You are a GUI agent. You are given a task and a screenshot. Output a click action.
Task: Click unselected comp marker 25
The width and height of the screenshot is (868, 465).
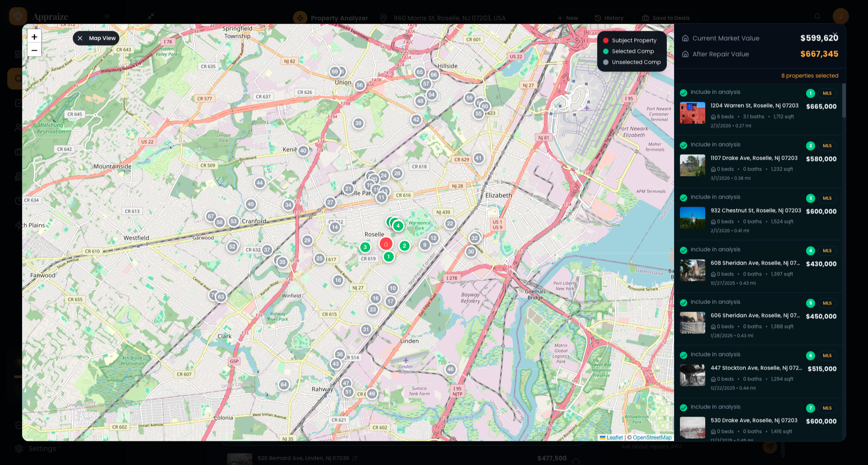tap(320, 258)
